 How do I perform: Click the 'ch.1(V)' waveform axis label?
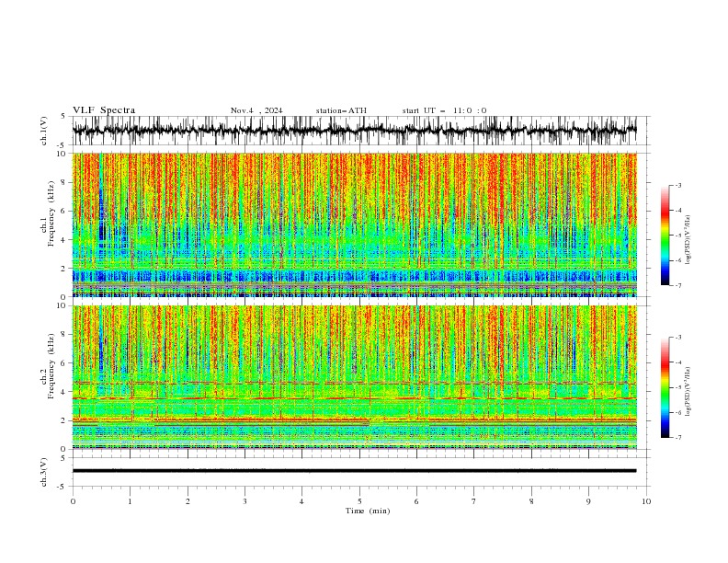coord(44,131)
